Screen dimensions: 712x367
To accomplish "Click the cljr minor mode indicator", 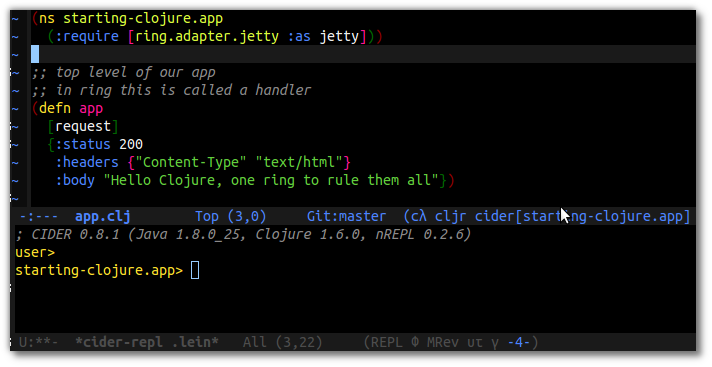I will [450, 216].
